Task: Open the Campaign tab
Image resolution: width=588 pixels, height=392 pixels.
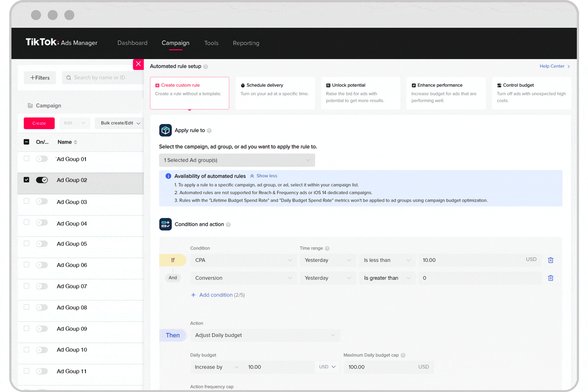Action: point(175,43)
